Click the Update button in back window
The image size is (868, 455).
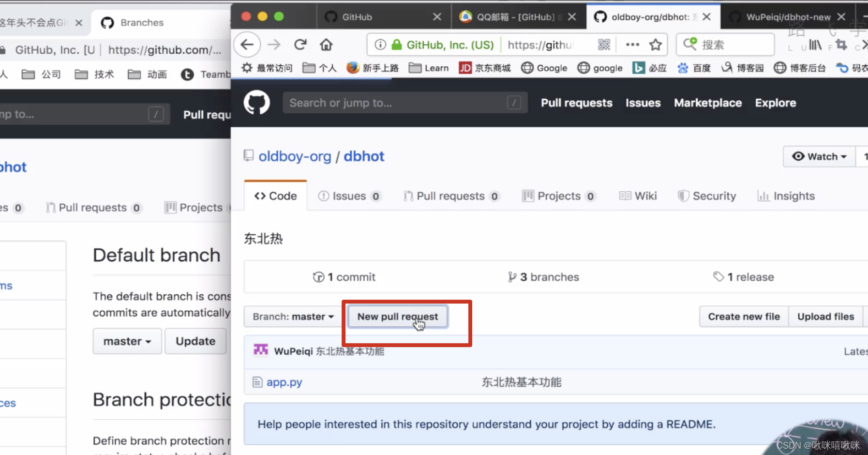point(195,341)
